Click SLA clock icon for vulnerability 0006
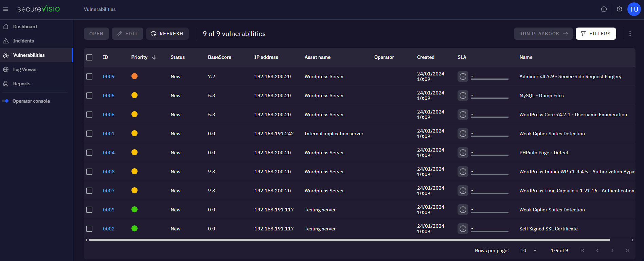The image size is (644, 261). point(463,115)
